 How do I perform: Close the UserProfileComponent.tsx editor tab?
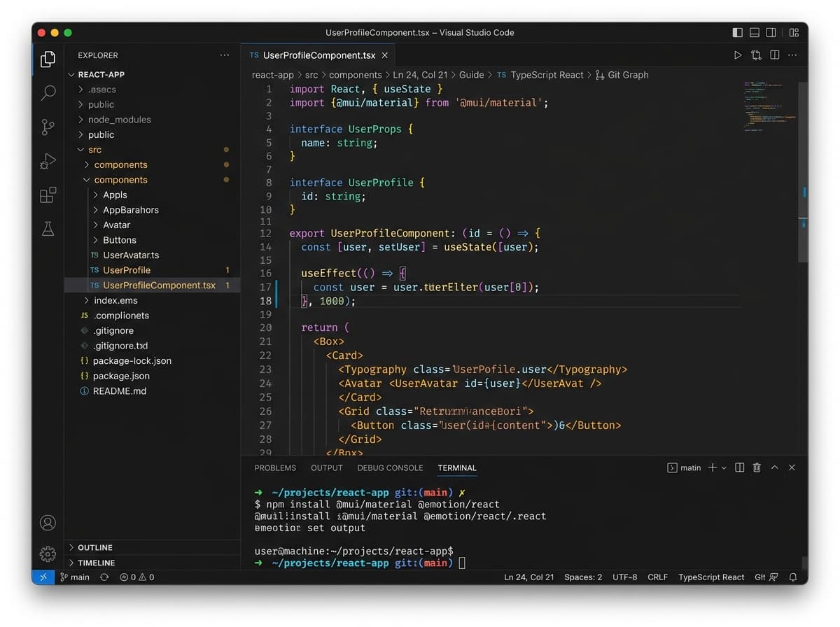click(384, 55)
